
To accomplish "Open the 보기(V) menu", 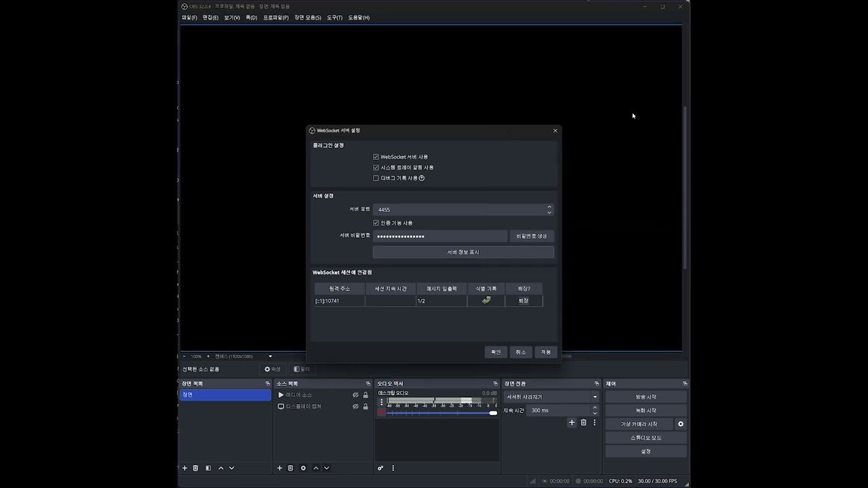I will coord(232,18).
